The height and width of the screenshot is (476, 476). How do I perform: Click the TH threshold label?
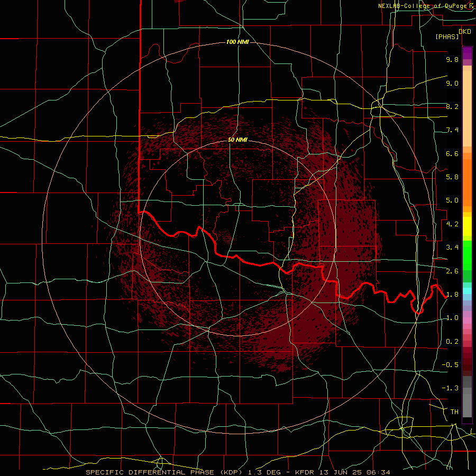click(x=454, y=411)
